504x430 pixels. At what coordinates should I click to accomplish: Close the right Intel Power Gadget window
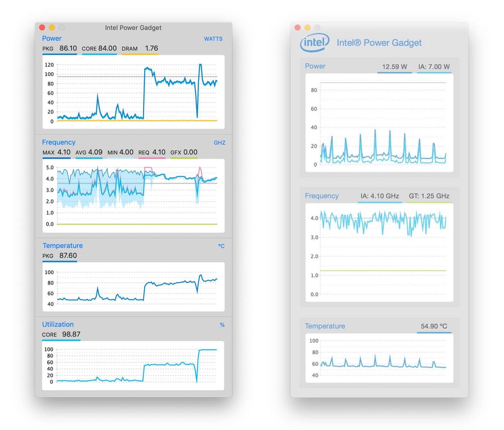pyautogui.click(x=297, y=28)
